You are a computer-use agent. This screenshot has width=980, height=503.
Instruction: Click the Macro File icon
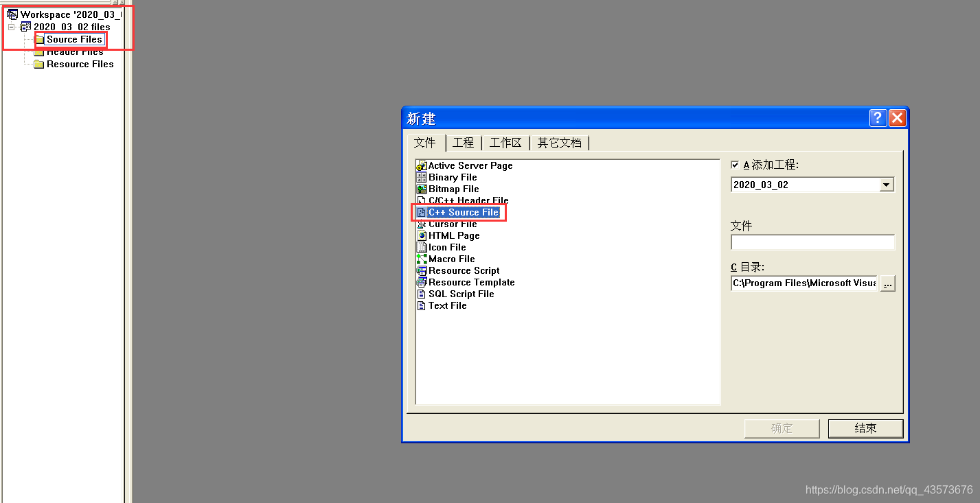coord(422,259)
